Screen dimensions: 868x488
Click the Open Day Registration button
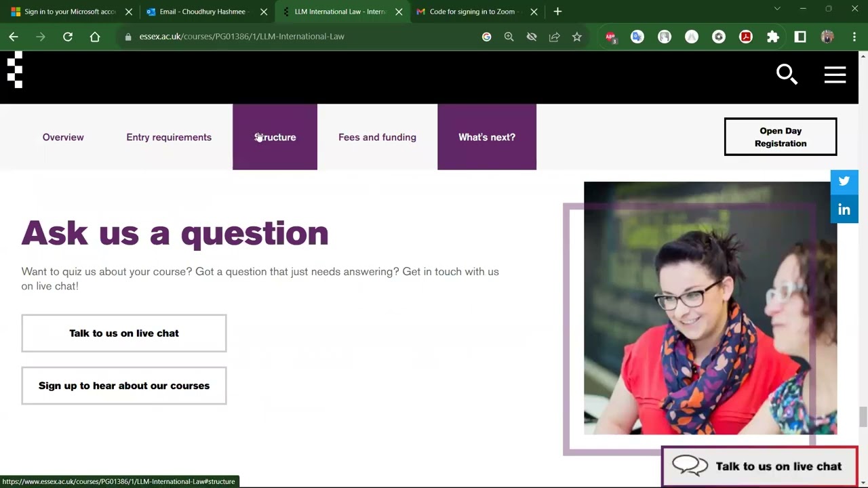(781, 137)
